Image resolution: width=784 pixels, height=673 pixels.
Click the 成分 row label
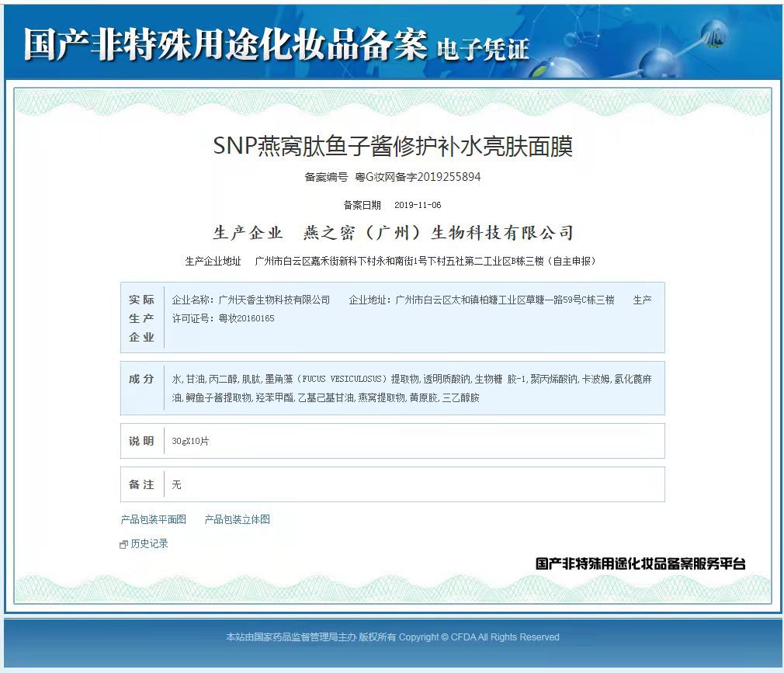(142, 379)
